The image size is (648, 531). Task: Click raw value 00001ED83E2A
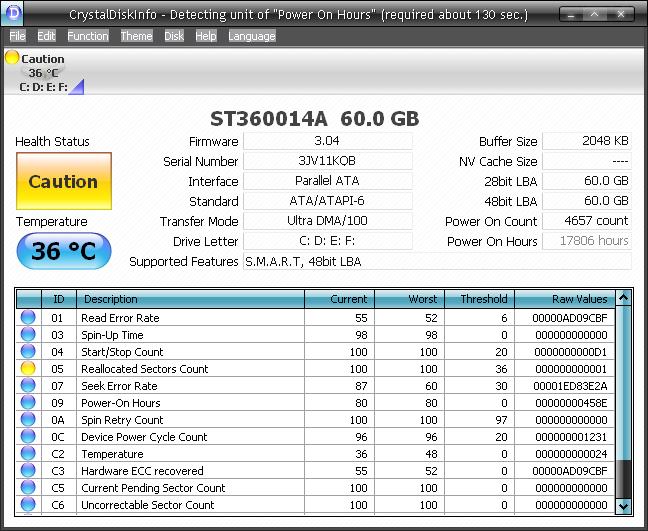coord(570,386)
